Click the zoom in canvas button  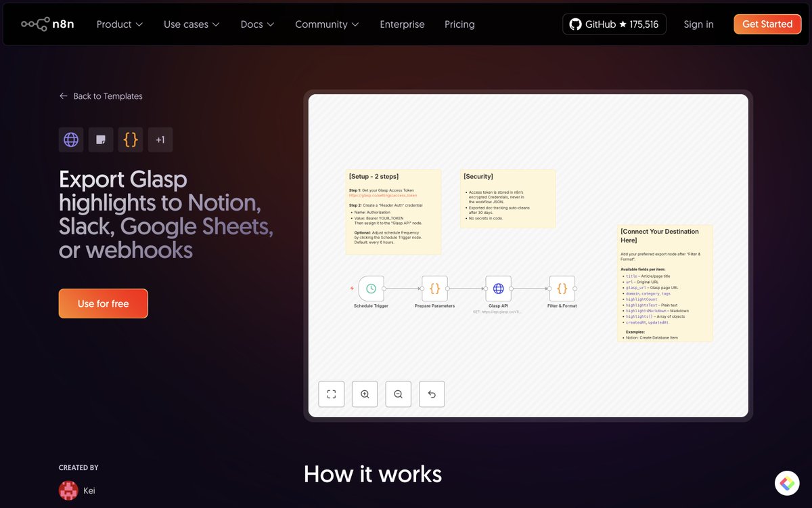point(365,394)
